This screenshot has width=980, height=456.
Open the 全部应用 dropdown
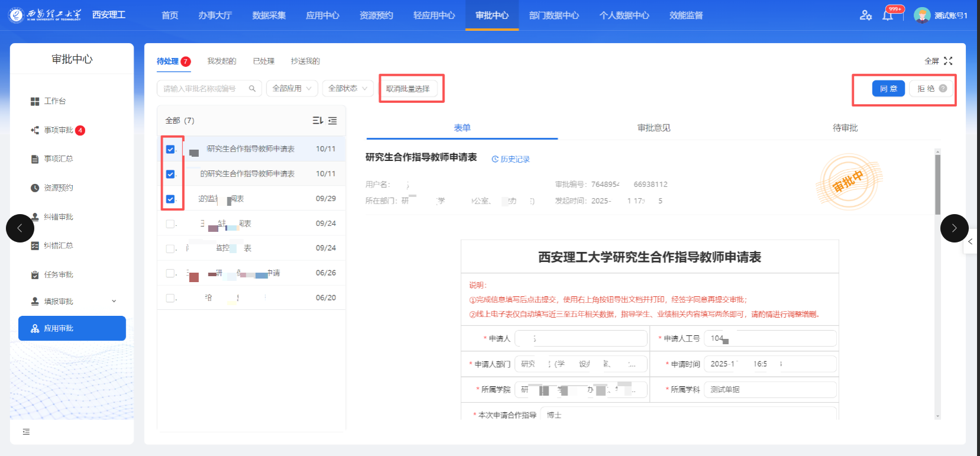tap(292, 89)
